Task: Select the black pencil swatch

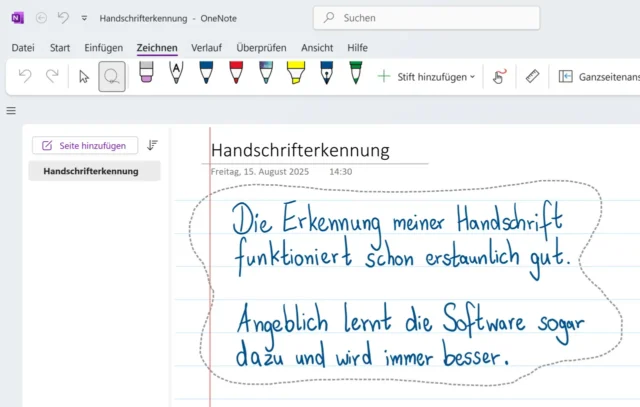Action: point(176,73)
